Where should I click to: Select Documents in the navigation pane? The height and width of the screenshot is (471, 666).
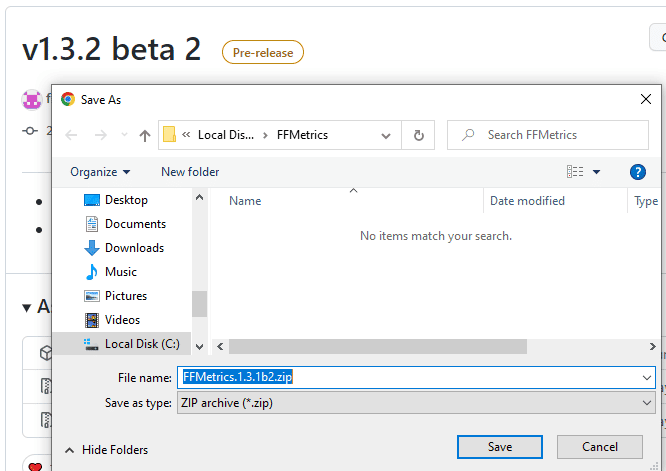(135, 224)
